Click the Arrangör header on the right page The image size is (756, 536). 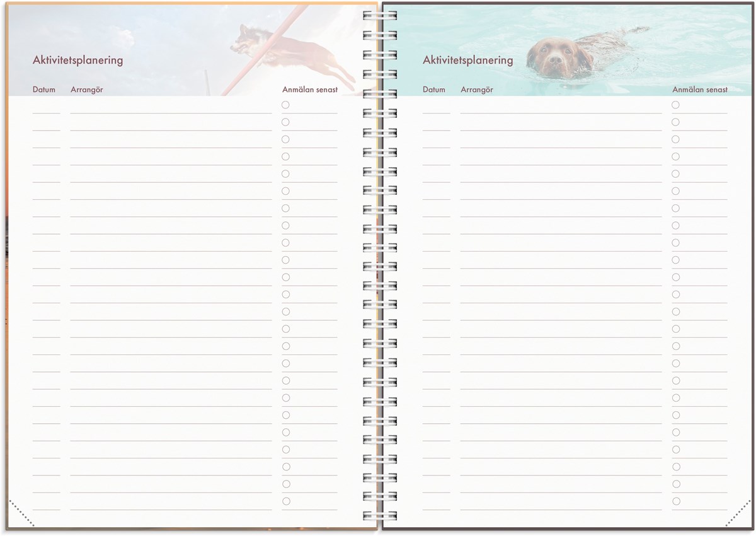(477, 90)
